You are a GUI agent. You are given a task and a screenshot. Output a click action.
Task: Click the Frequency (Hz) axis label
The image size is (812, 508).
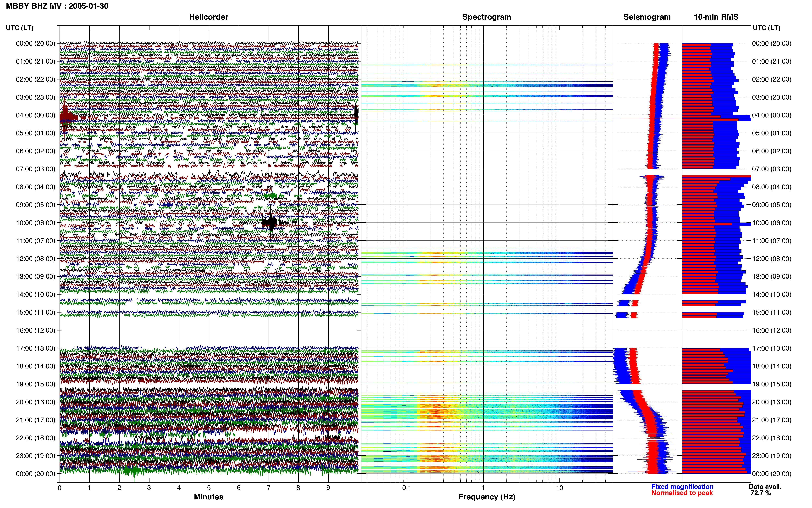point(487,497)
